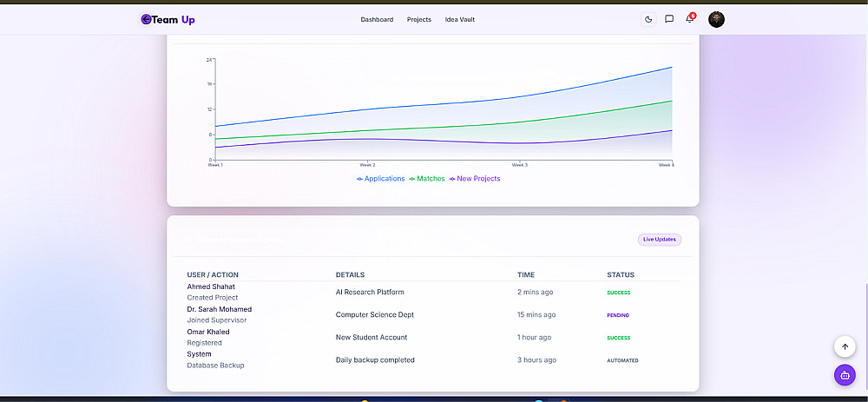Viewport: 868px width, 402px height.
Task: Click the Live Updates badge
Action: (x=660, y=240)
